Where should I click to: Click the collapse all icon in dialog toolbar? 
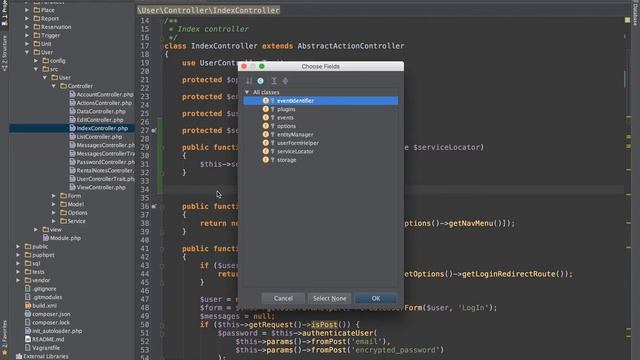click(285, 81)
